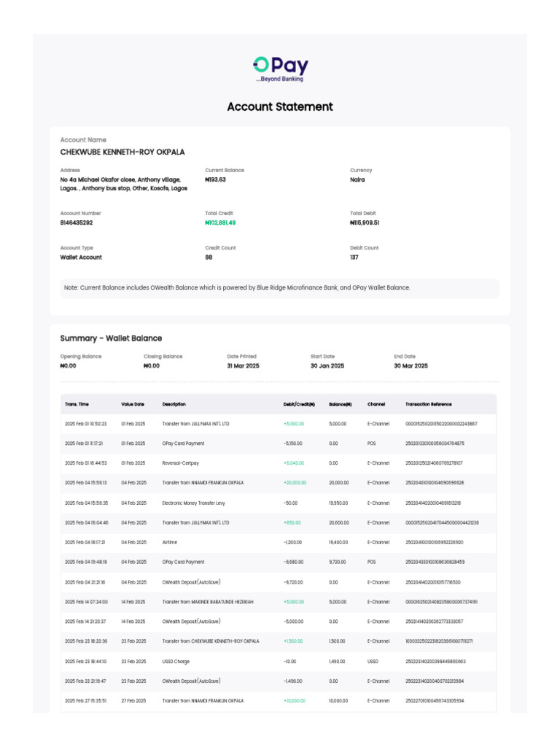Click the ₦0.00 under Opening Balance
560x747 pixels.
click(x=68, y=366)
